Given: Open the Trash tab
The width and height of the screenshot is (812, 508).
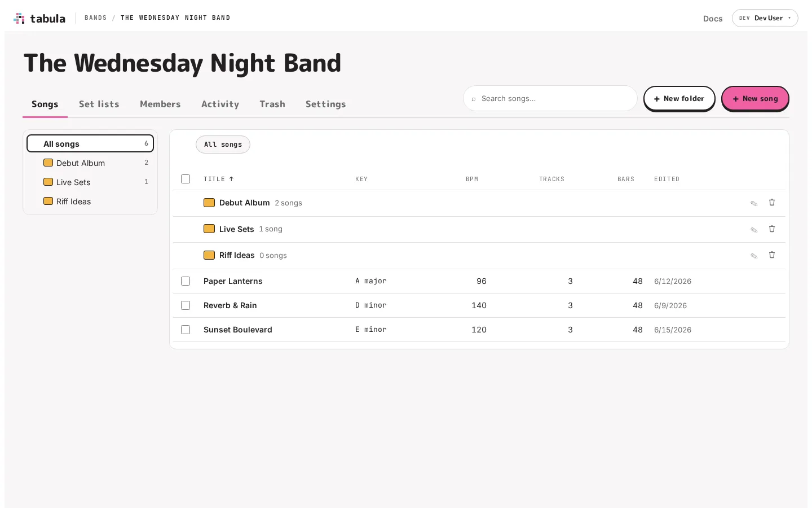Looking at the screenshot, I should pos(272,104).
